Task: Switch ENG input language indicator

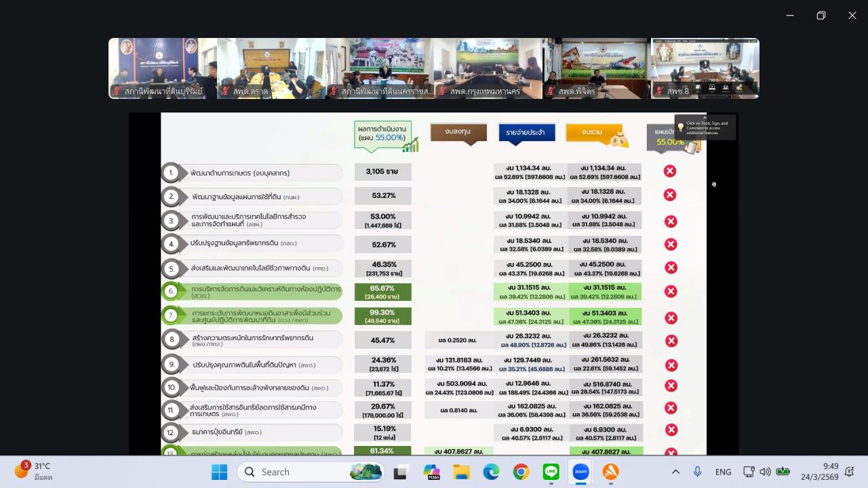Action: coord(723,472)
